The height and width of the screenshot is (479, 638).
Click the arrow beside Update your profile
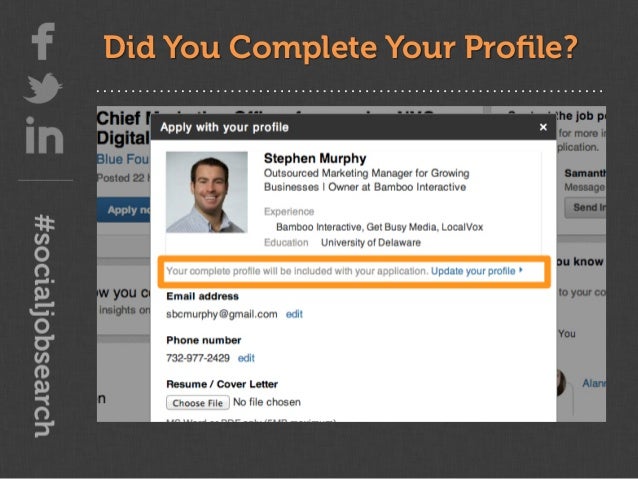[521, 270]
